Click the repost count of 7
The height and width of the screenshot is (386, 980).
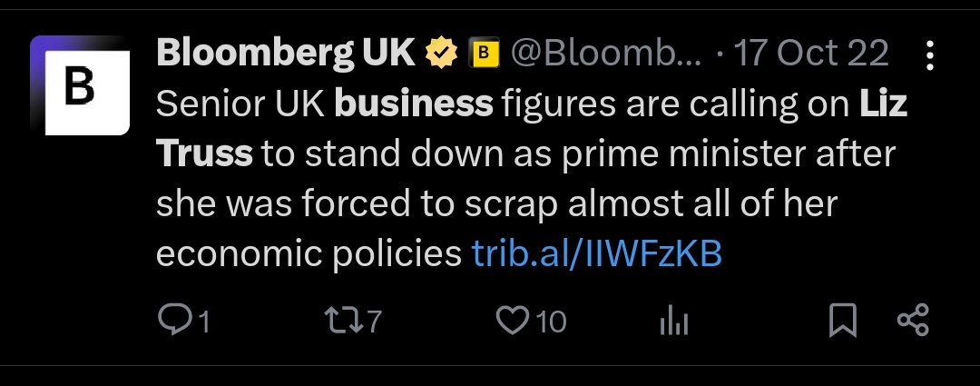point(373,322)
